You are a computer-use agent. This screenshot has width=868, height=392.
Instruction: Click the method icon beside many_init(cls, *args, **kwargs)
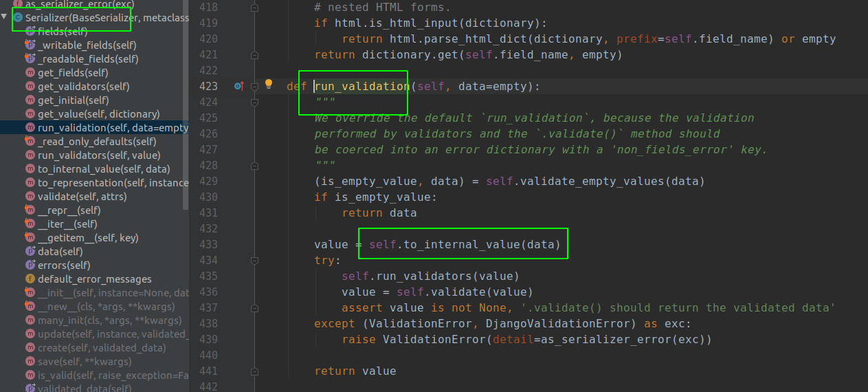(30, 320)
